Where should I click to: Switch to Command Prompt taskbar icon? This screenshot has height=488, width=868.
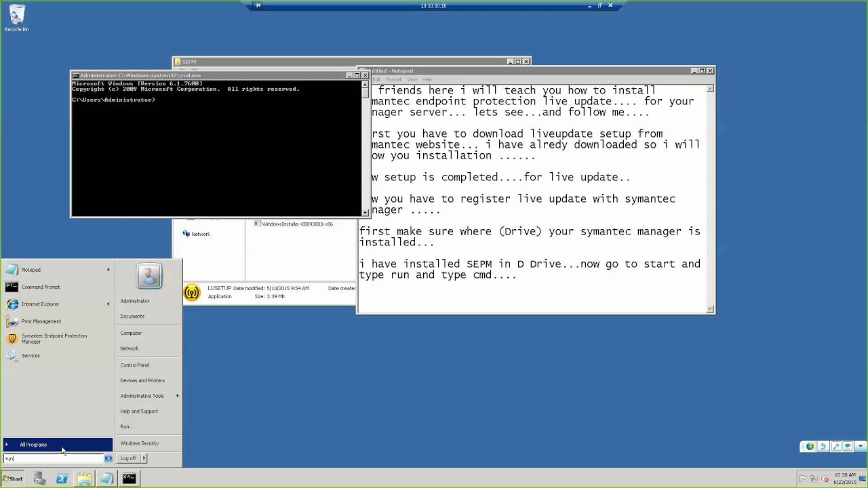[x=129, y=479]
